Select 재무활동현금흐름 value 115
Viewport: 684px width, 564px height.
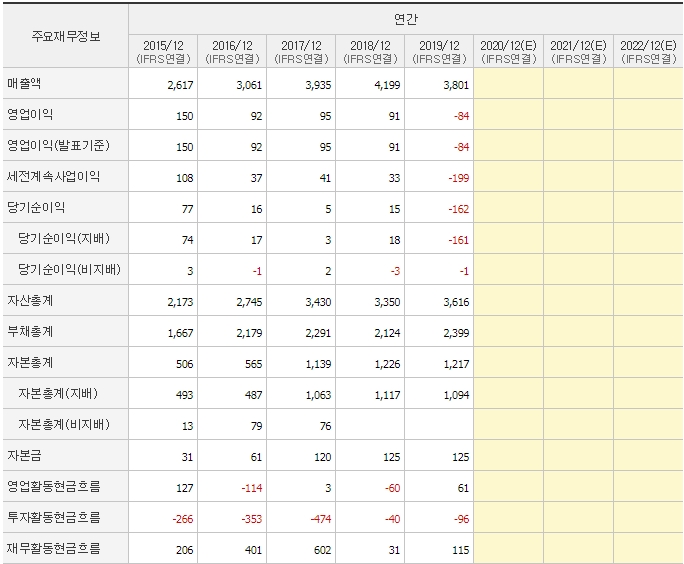pos(461,550)
